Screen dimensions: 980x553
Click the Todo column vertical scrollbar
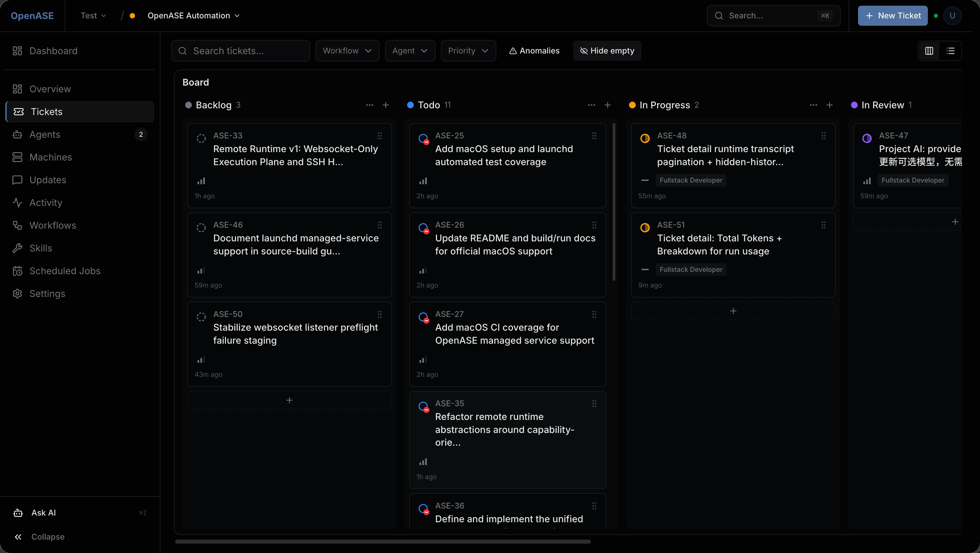(614, 202)
